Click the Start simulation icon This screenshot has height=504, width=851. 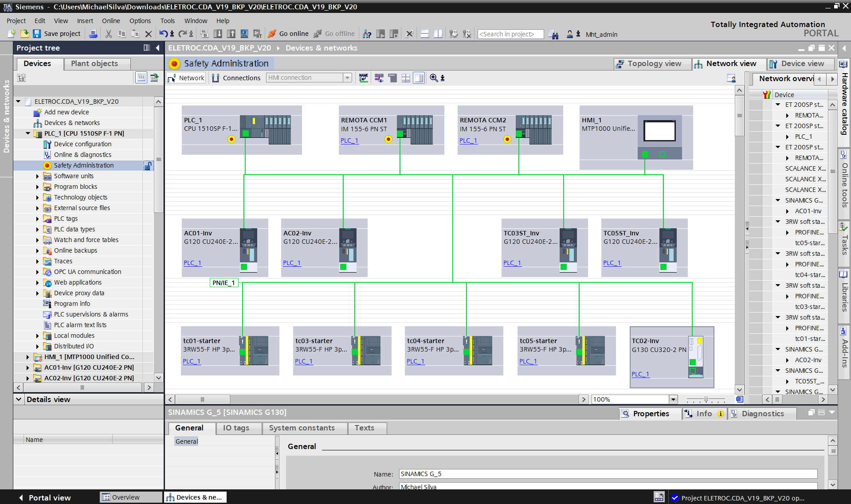coord(244,34)
